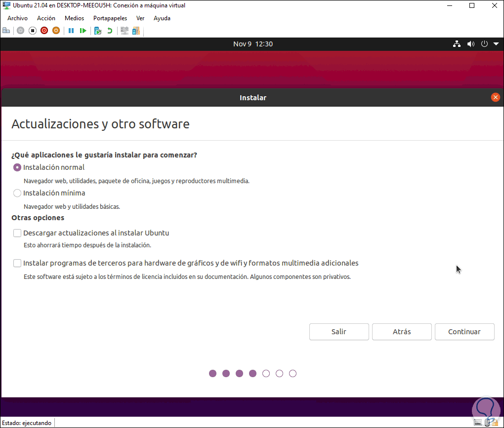Viewport: 504px width, 428px height.
Task: Click the green Reset play icon
Action: tap(83, 31)
